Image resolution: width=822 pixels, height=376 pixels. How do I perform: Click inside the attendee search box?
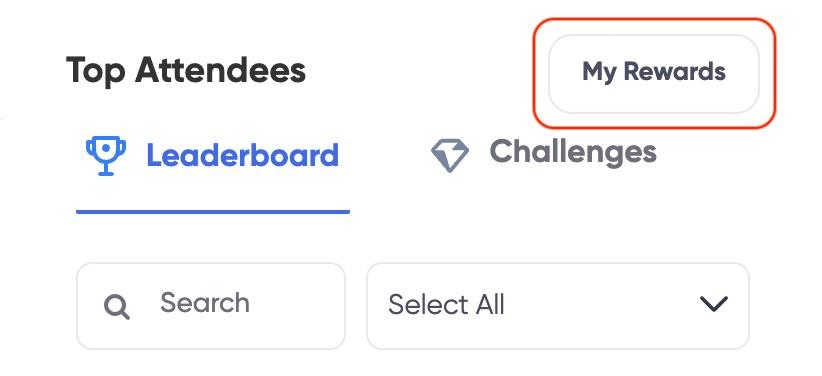211,306
